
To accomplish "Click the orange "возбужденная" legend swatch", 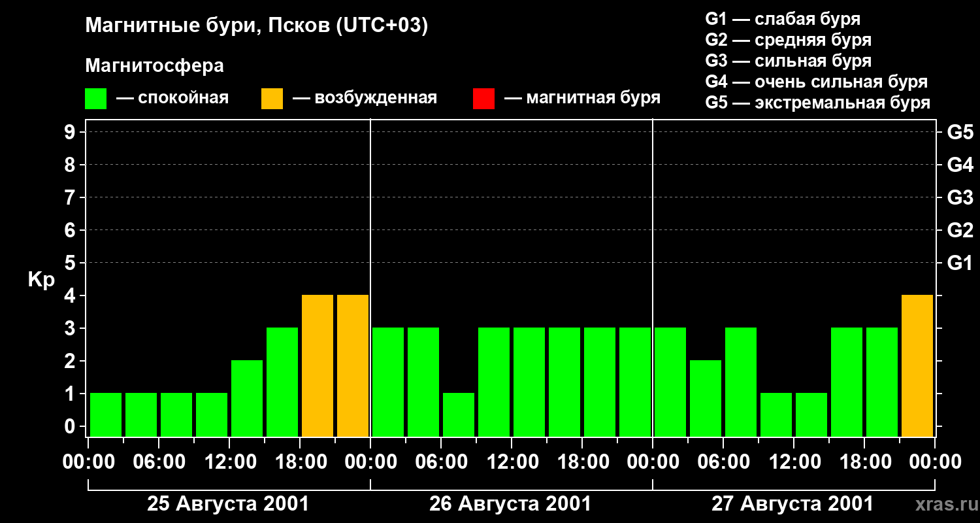I will [x=272, y=99].
